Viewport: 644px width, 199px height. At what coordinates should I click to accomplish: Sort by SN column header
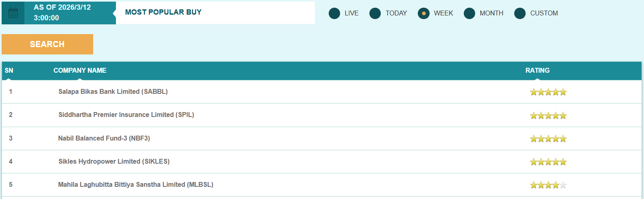click(x=9, y=71)
